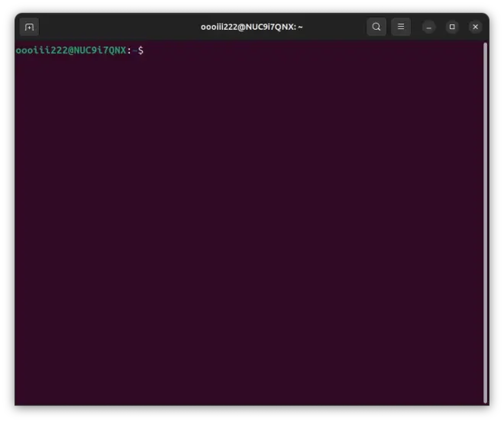Click the terminal vertical scrollbar

click(486, 223)
